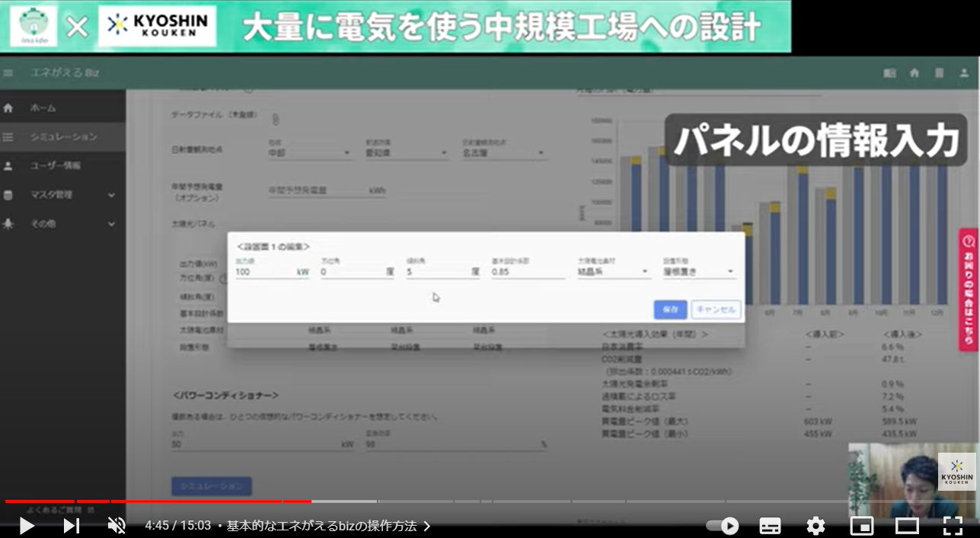Click power conditioner output field 50 kW
This screenshot has height=538, width=980.
(x=263, y=444)
